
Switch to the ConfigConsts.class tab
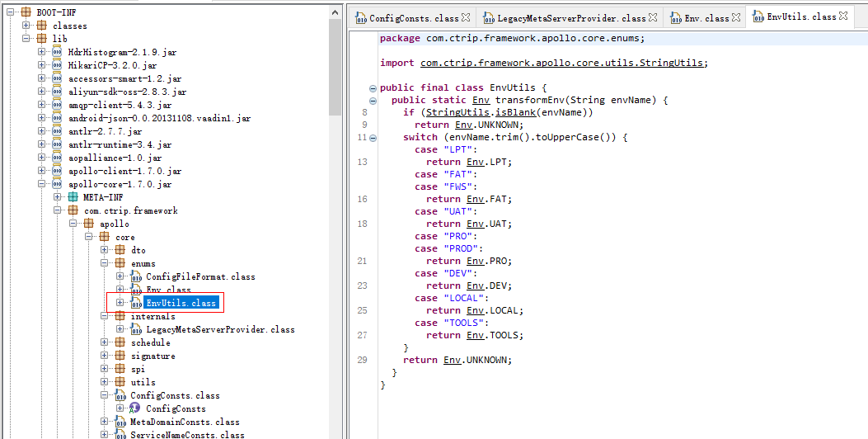click(x=414, y=18)
